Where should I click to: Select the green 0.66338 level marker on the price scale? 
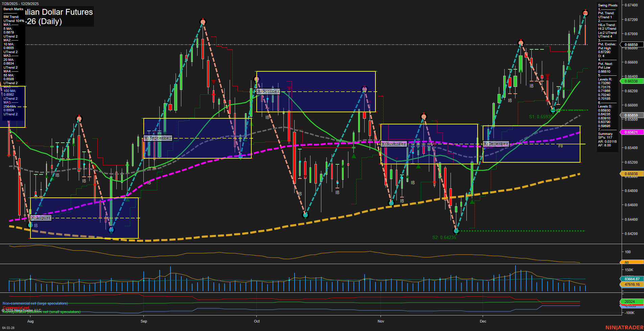point(631,81)
